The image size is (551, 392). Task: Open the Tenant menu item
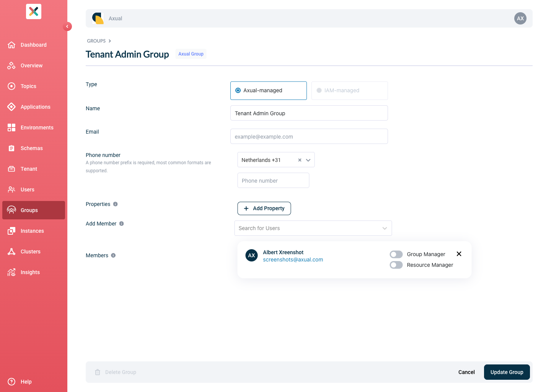coord(34,169)
